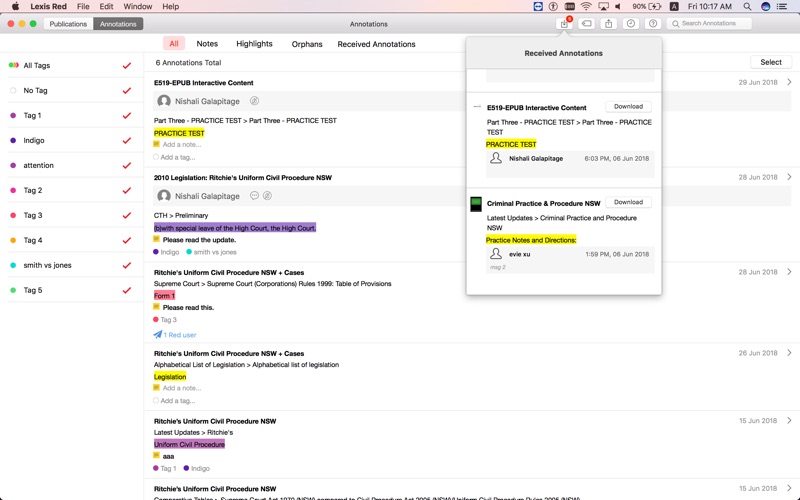
Task: Click the volume icon in menu bar
Action: [x=618, y=7]
